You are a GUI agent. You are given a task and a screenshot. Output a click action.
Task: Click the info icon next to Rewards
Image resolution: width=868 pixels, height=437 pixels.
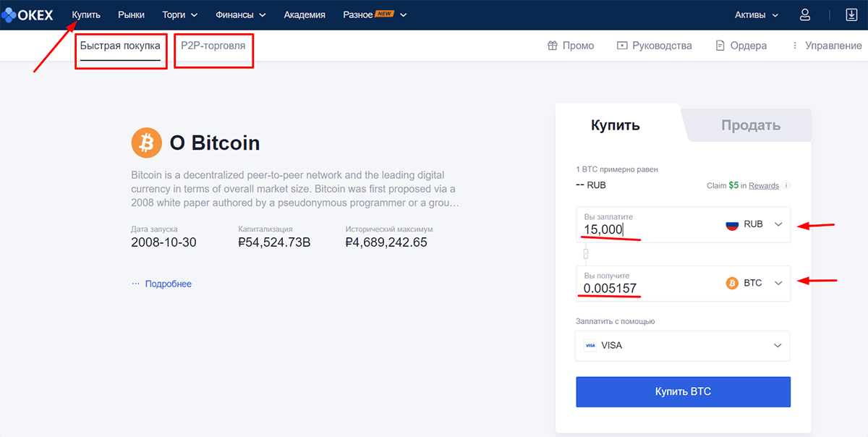tap(786, 185)
